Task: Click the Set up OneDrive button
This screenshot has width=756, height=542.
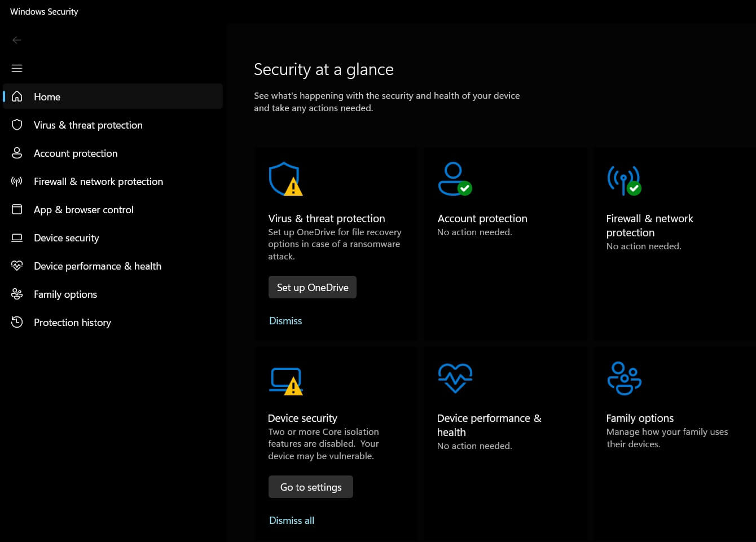Action: [312, 287]
